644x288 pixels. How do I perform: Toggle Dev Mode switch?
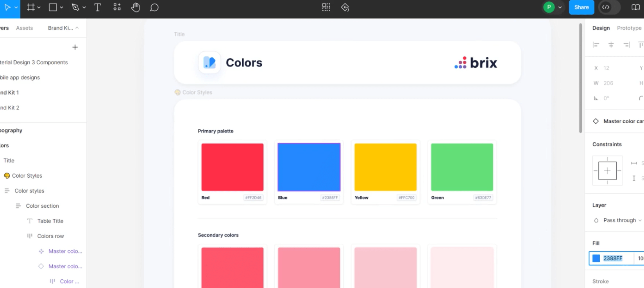(x=610, y=7)
